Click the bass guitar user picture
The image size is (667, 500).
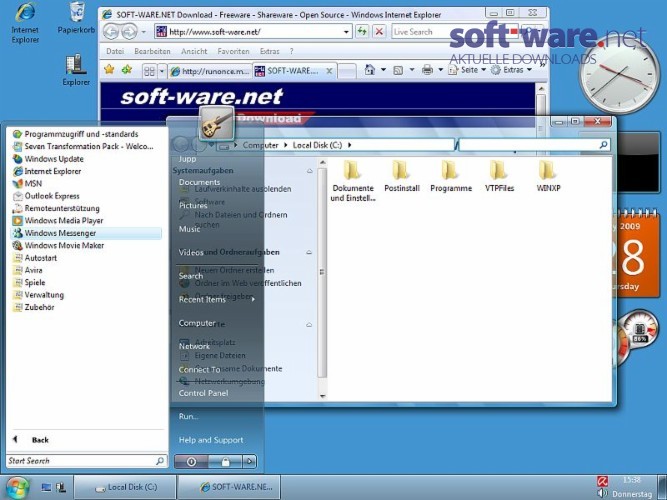pos(217,123)
